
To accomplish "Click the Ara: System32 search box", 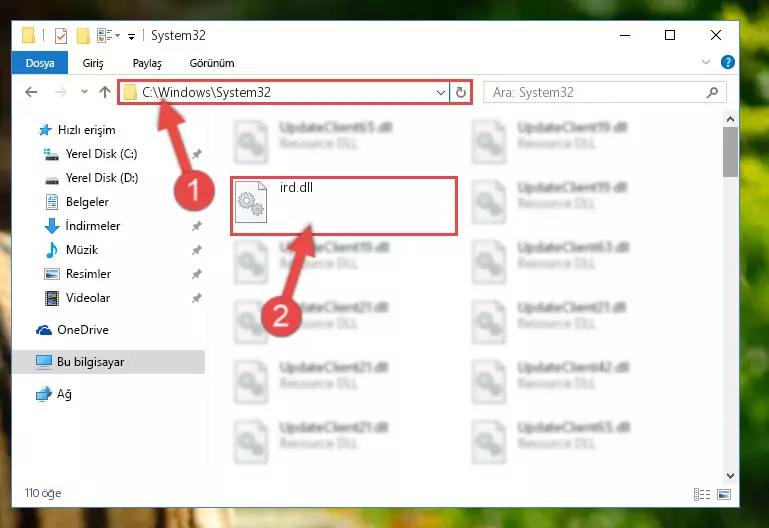I will [x=604, y=92].
